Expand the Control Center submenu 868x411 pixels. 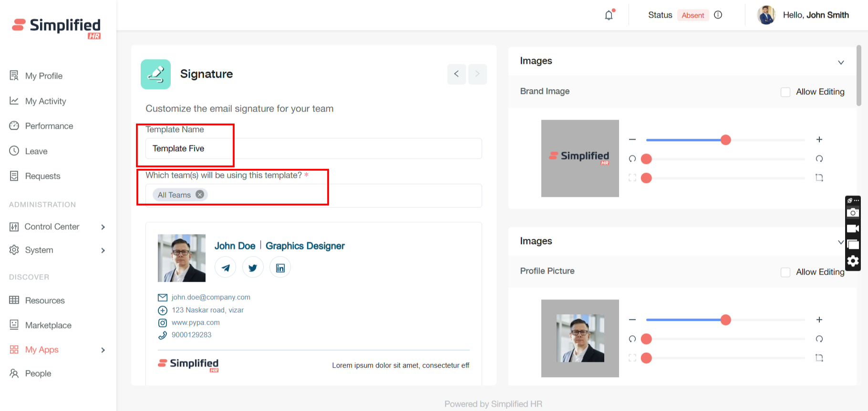[x=103, y=227]
